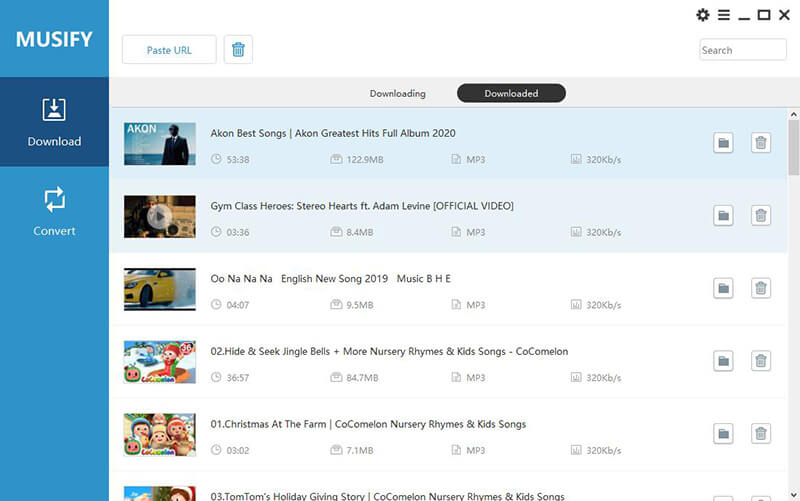
Task: Select Oo Na Na Na English New Song title
Action: (x=331, y=279)
